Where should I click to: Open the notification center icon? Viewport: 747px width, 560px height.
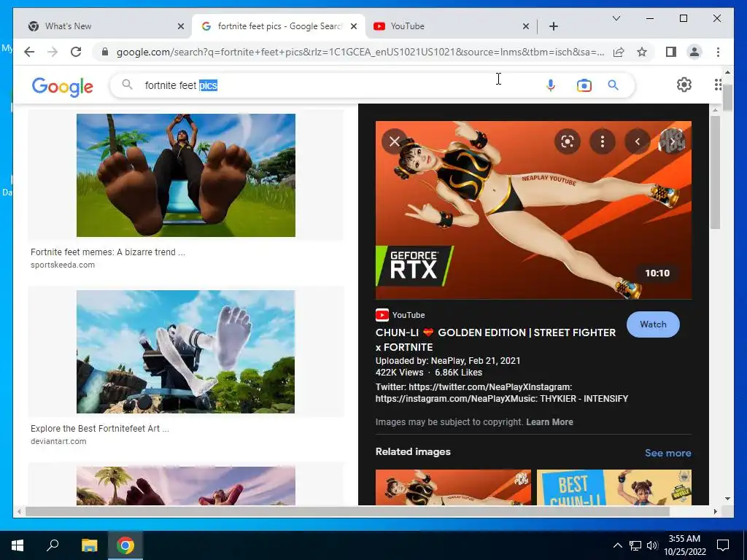coord(723,545)
